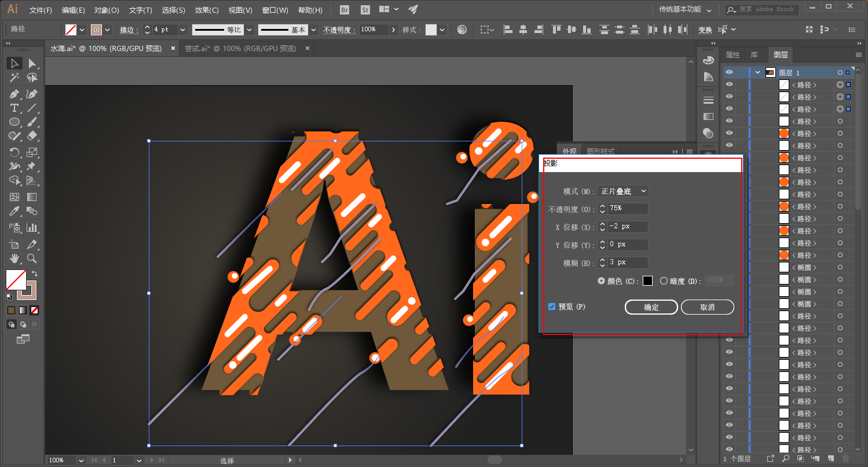Open the blend mode dropdown showing 正片叠底
The height and width of the screenshot is (467, 868).
[623, 191]
